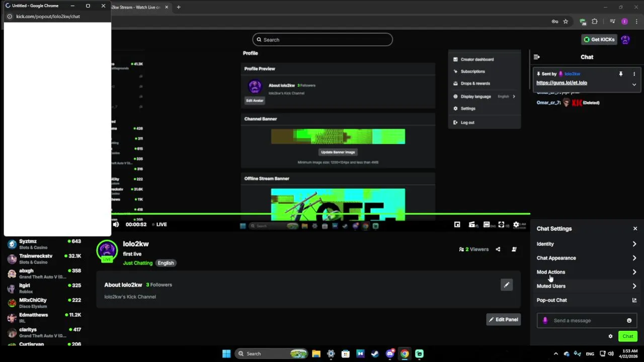The width and height of the screenshot is (644, 362).
Task: Click the lolo2kw channel avatar
Action: (107, 251)
